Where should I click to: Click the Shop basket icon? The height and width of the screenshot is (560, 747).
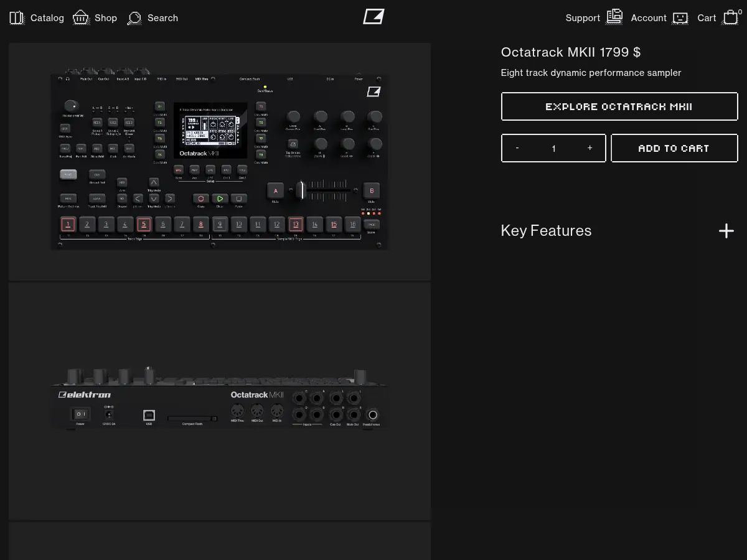pos(80,17)
